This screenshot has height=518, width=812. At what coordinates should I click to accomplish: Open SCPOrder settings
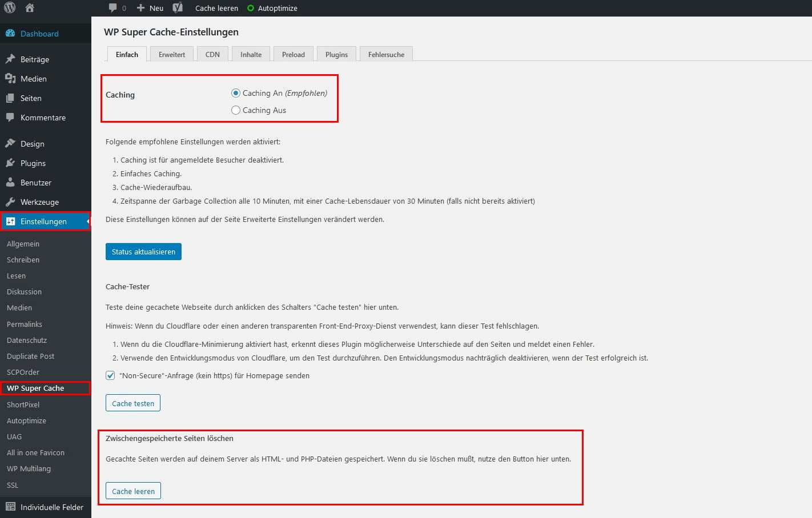point(23,372)
